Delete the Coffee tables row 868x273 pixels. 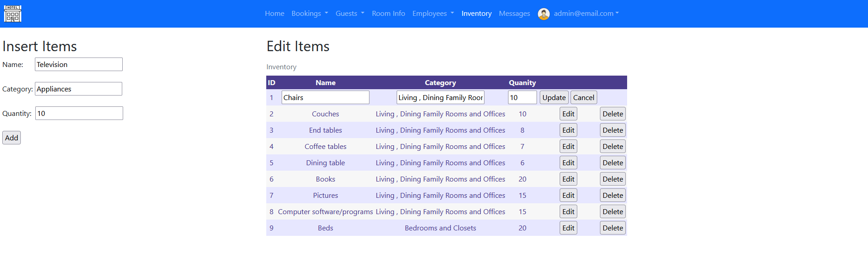[612, 147]
